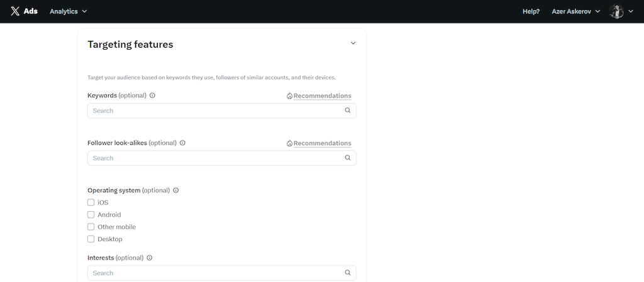Collapse the Targeting features section

(353, 43)
